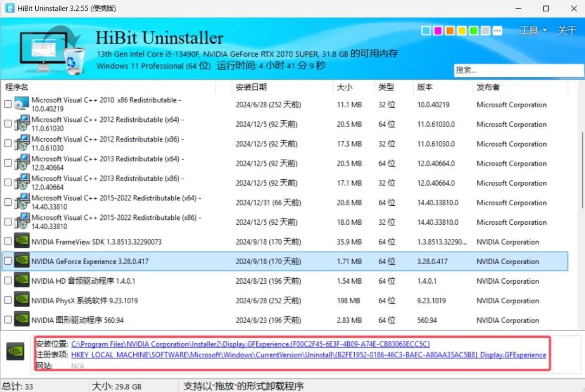Tick the NVIDIA PhysX 系统软件 checkbox
The image size is (585, 392).
tap(8, 300)
